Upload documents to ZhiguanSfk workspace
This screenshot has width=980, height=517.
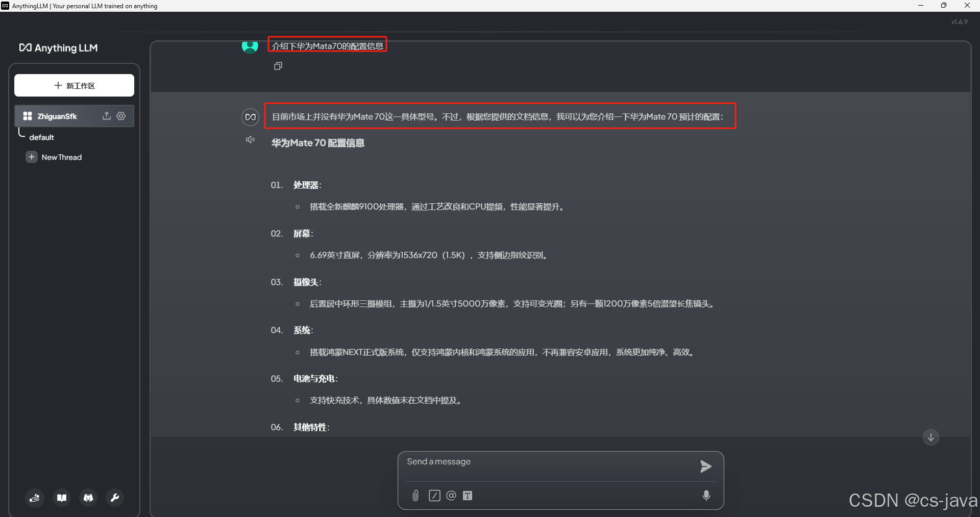coord(107,116)
